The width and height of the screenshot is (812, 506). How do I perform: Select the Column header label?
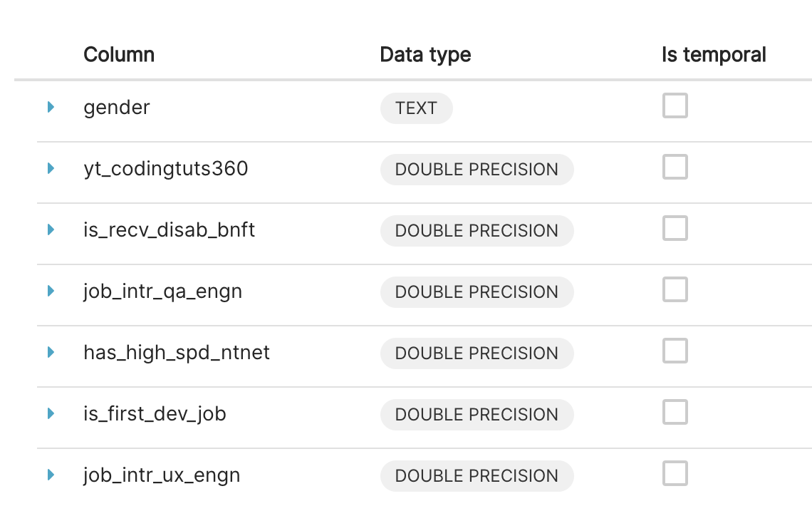click(x=118, y=54)
